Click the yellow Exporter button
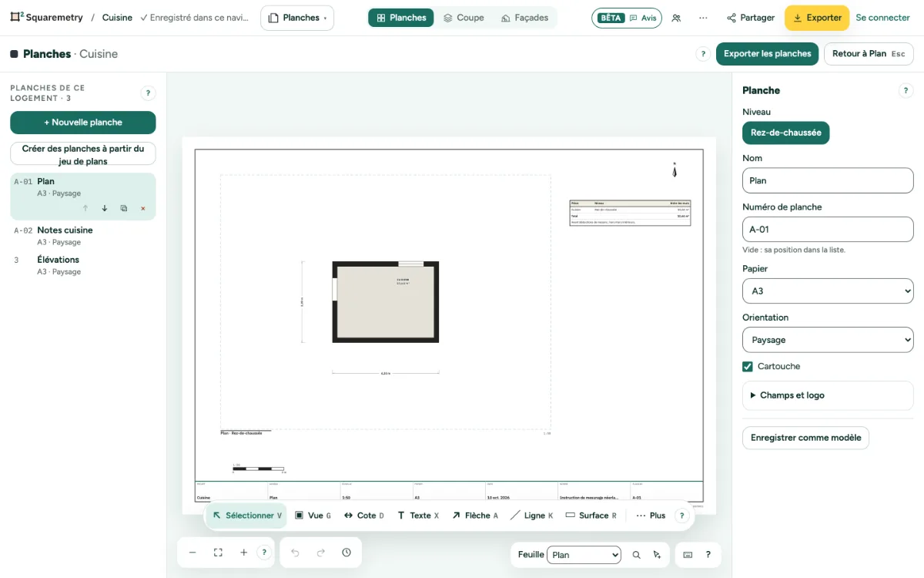924x578 pixels. [817, 18]
